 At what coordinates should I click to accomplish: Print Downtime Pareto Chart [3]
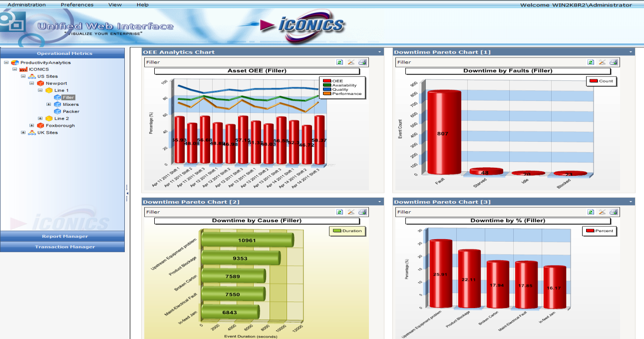[614, 212]
